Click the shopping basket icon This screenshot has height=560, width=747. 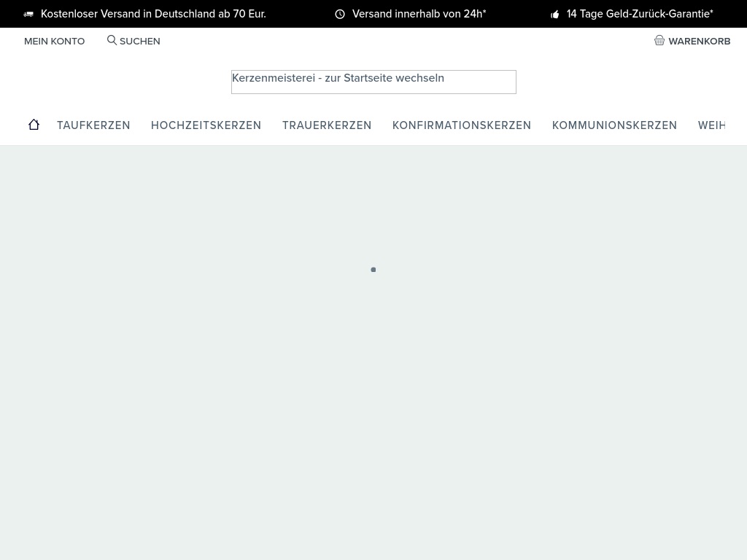pos(659,41)
